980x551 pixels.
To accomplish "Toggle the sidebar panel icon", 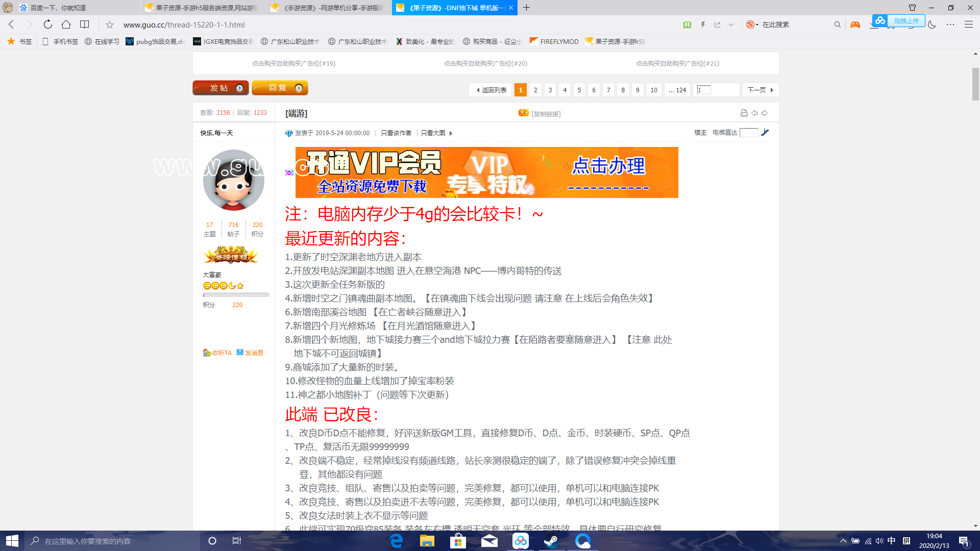I will [x=85, y=24].
